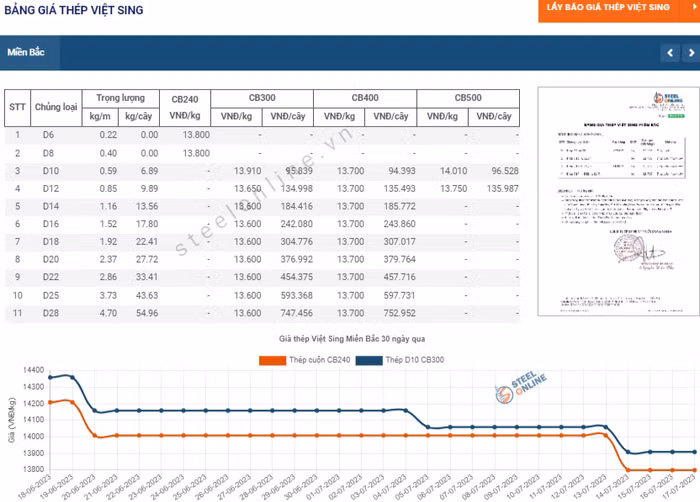Viewport: 700px width, 502px height.
Task: Toggle Thép cuộn CB240 legend series
Action: (x=304, y=360)
